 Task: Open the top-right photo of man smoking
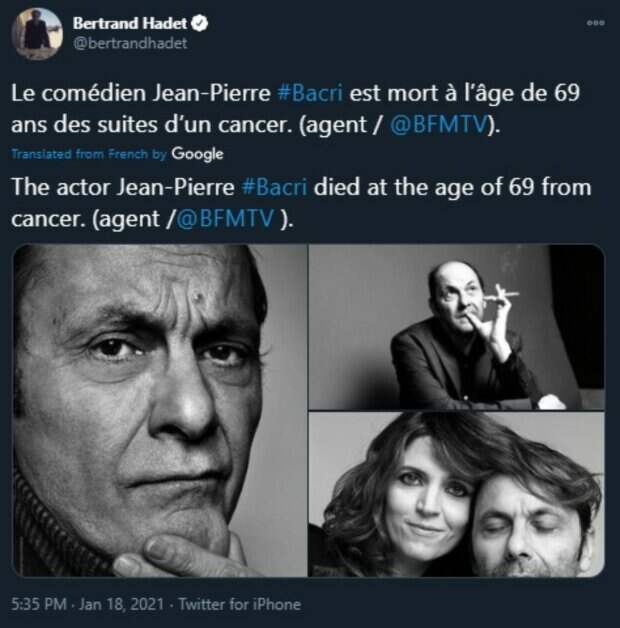tap(456, 326)
